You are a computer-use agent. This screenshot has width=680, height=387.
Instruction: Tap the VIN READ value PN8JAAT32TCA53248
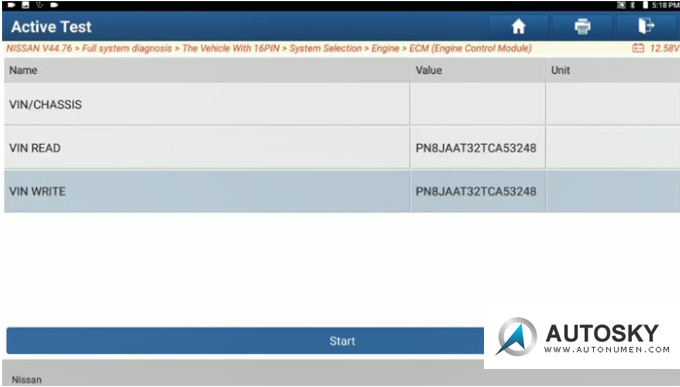476,148
